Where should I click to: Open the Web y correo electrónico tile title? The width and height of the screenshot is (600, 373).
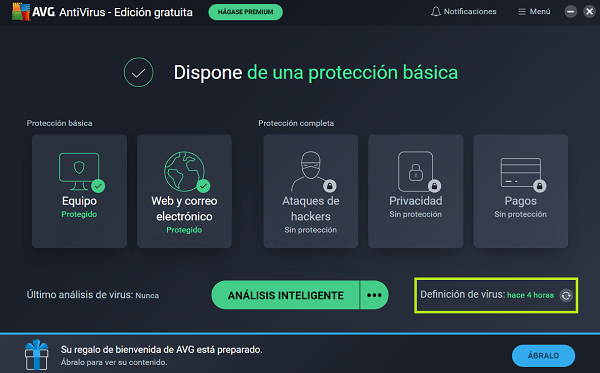click(x=184, y=208)
